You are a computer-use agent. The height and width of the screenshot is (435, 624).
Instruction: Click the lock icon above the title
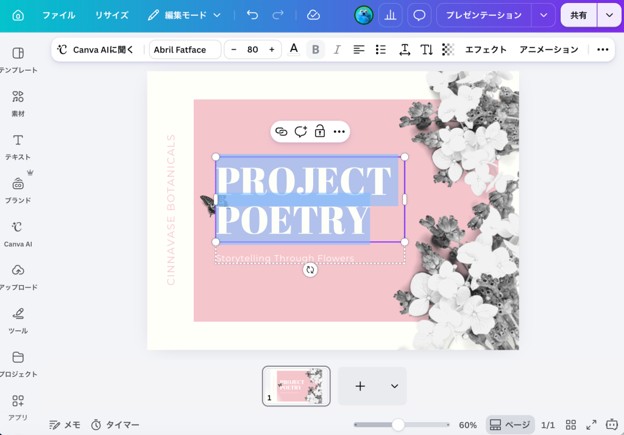coord(320,131)
